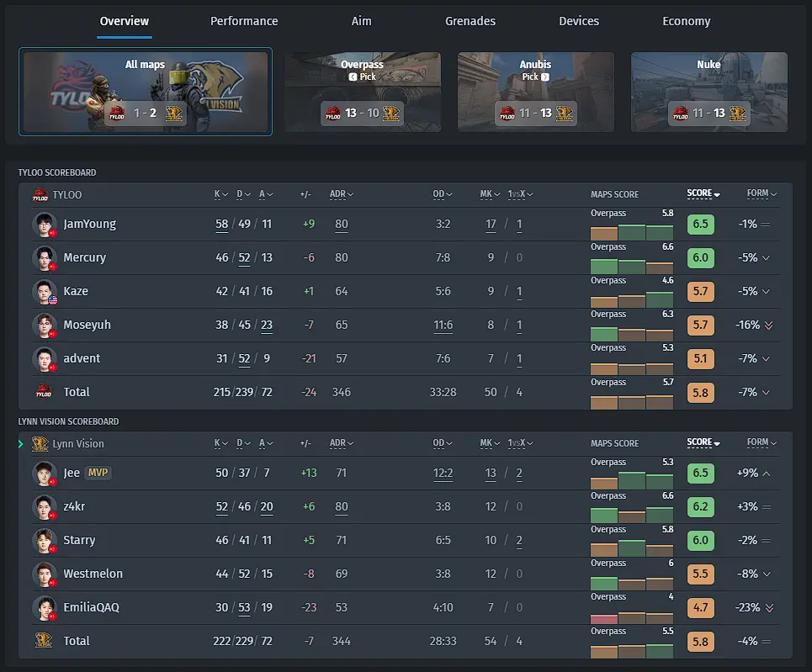The image size is (812, 672).
Task: Click JamYoung's player avatar
Action: point(45,225)
